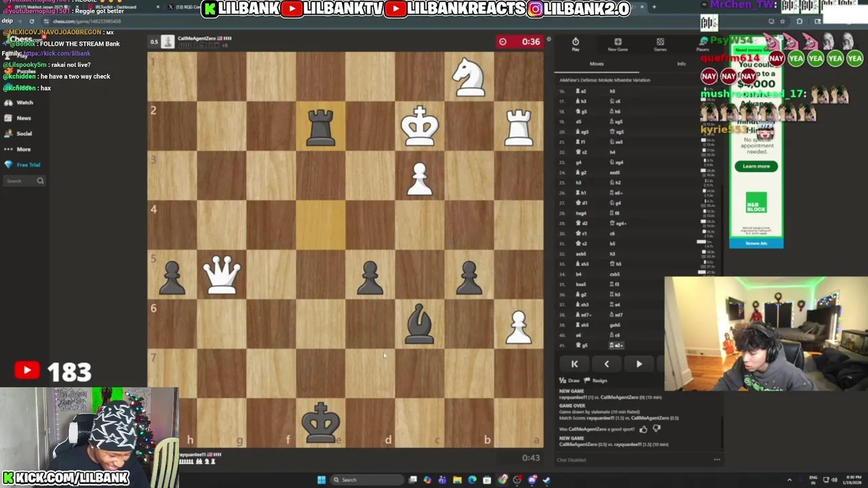Click the Alekhine's Defense opening name
The height and width of the screenshot is (488, 868).
[604, 80]
